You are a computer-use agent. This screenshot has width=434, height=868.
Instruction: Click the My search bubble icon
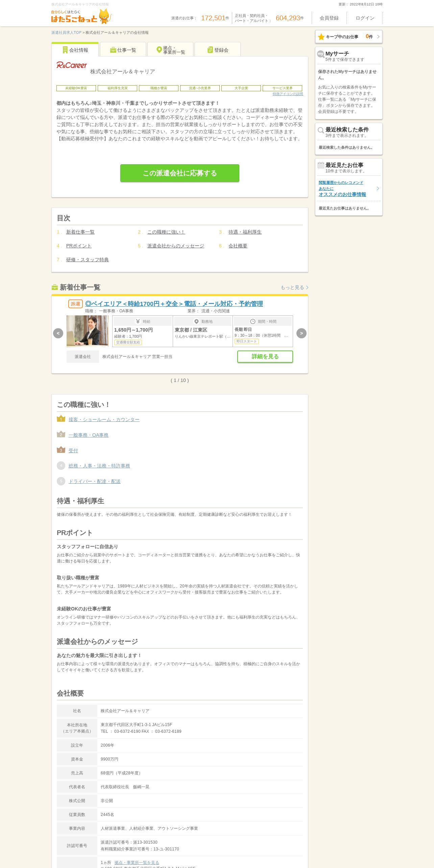321,54
